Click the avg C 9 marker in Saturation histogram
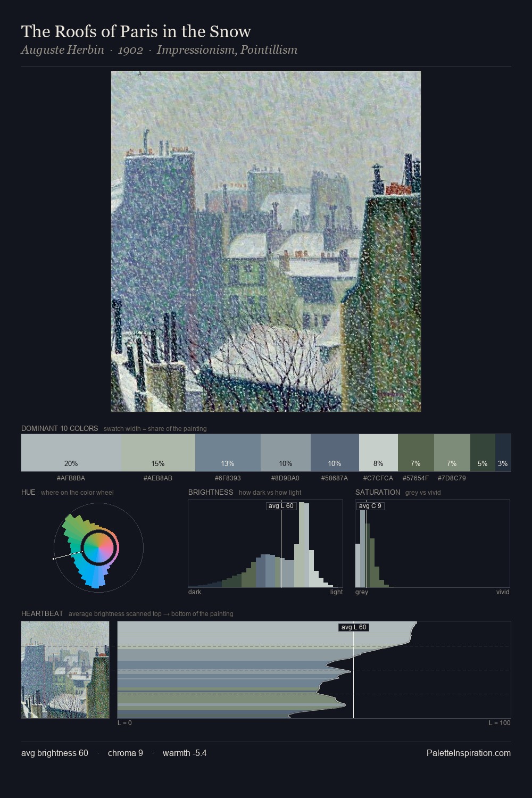Screen dimensions: 532x798 [370, 506]
